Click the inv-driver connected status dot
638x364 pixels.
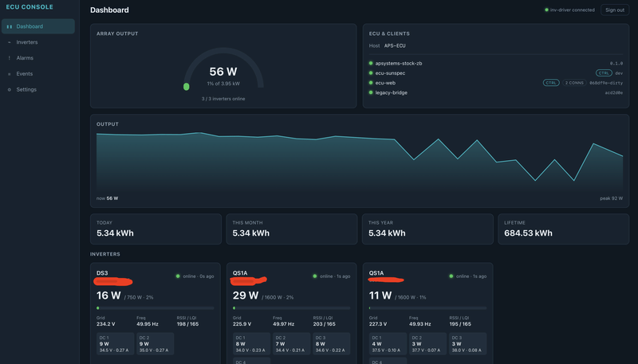546,10
